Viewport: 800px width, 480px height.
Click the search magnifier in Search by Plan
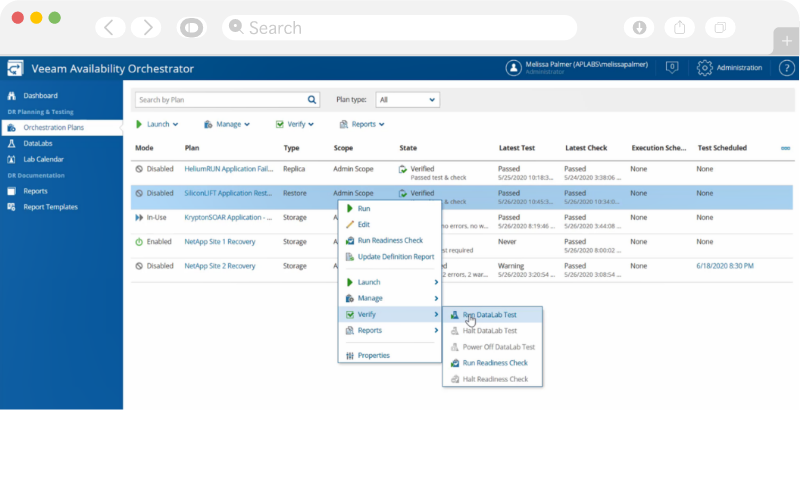[x=312, y=100]
